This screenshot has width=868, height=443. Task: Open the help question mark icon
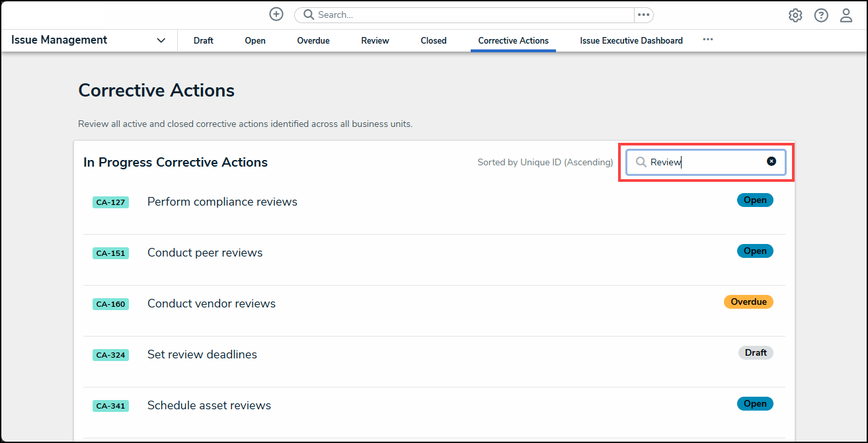(821, 15)
